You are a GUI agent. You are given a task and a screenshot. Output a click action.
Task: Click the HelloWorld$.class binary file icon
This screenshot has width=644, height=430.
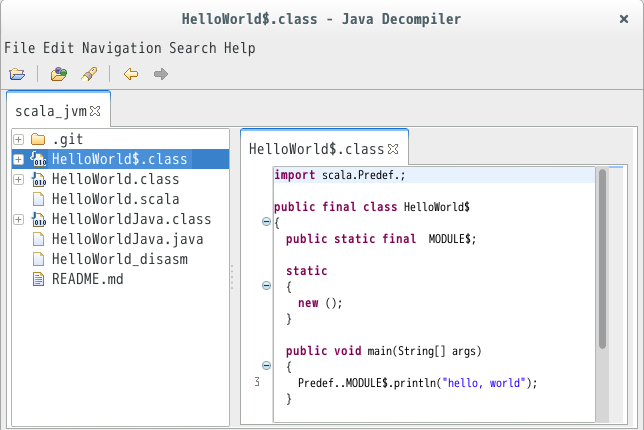[x=38, y=159]
